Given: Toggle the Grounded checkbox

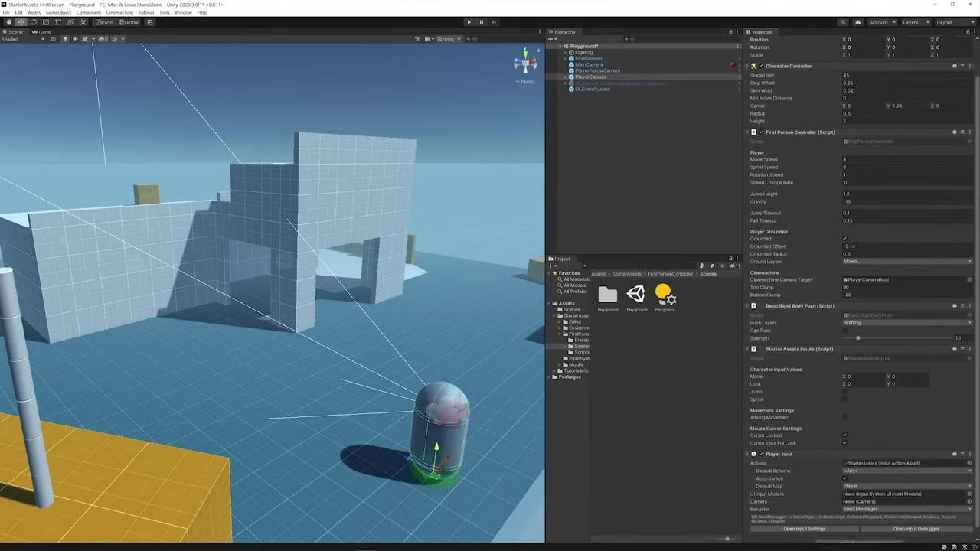Looking at the screenshot, I should [x=845, y=239].
